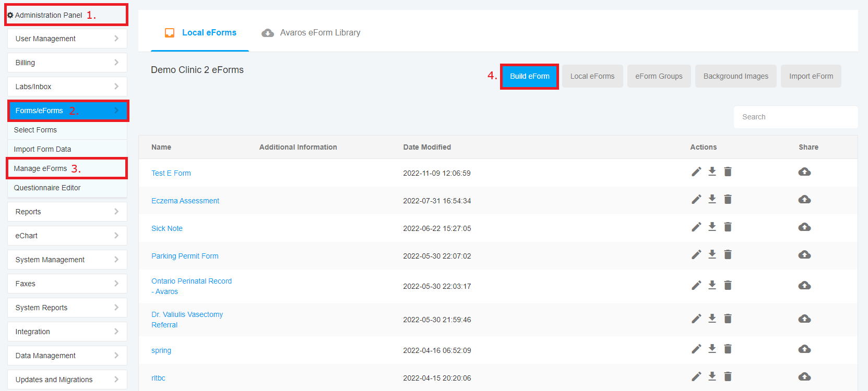
Task: Expand Faxes menu section
Action: coord(67,284)
